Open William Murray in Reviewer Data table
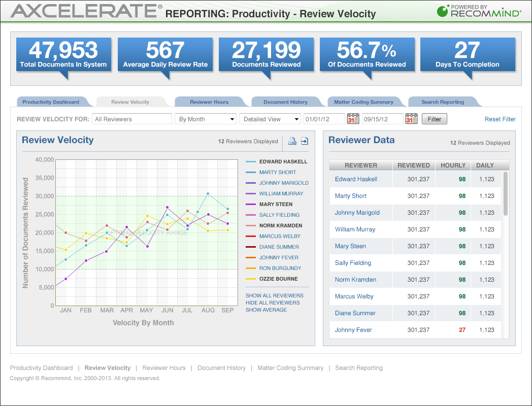 tap(355, 229)
